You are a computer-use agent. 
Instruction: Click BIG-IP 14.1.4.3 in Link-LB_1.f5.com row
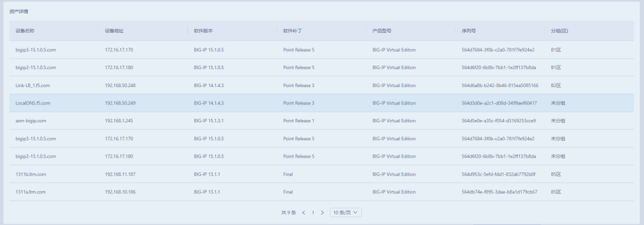click(209, 85)
